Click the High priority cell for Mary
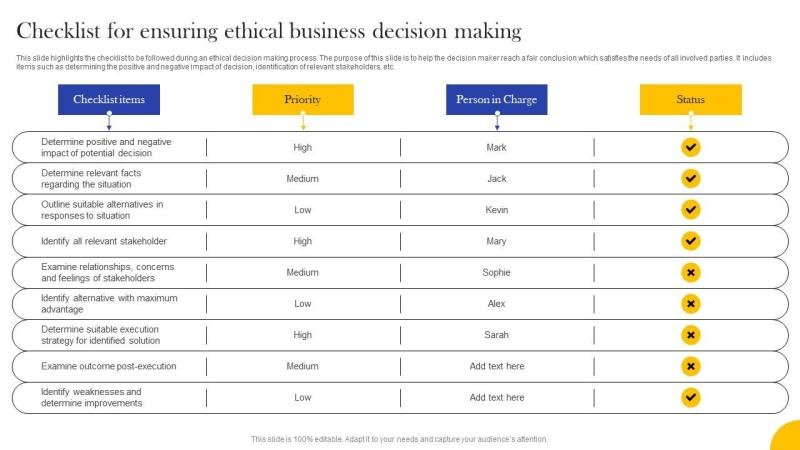 coord(303,241)
